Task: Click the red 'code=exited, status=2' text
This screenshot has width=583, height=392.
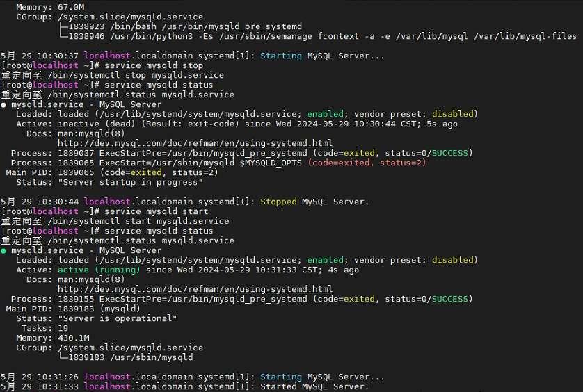Action: coord(367,163)
